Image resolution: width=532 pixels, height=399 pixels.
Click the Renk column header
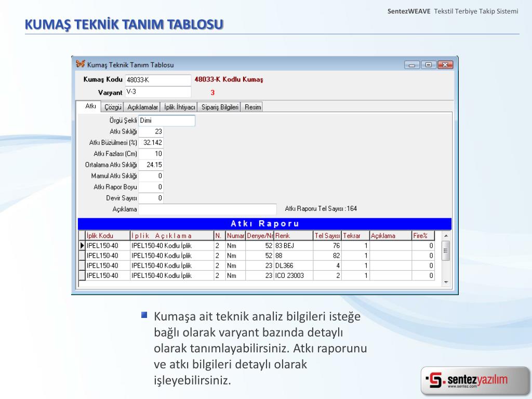pyautogui.click(x=293, y=235)
